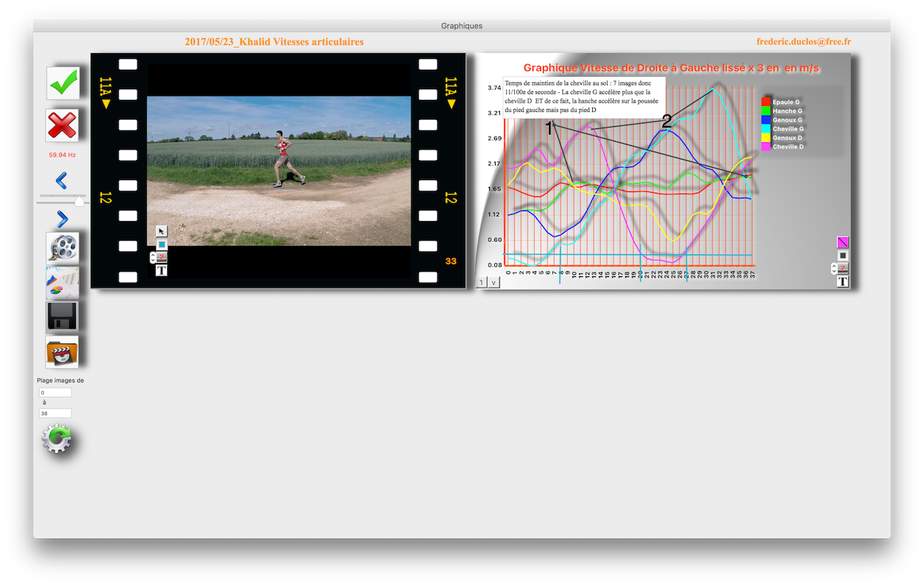The image size is (924, 586).
Task: Advance to next frame with right chevron
Action: 62,219
